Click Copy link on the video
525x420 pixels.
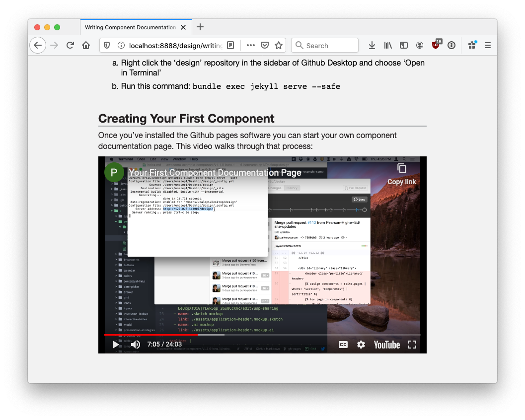tap(401, 174)
